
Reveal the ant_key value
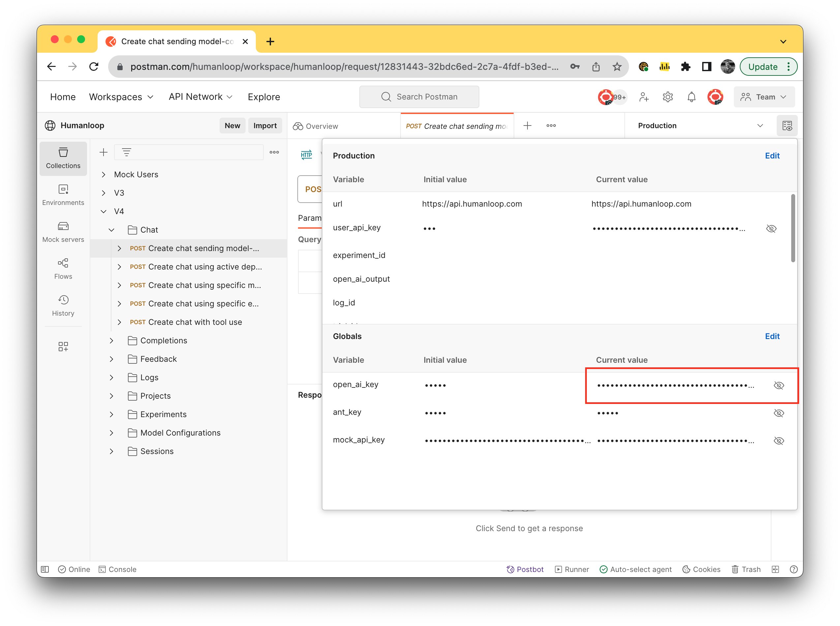click(778, 413)
